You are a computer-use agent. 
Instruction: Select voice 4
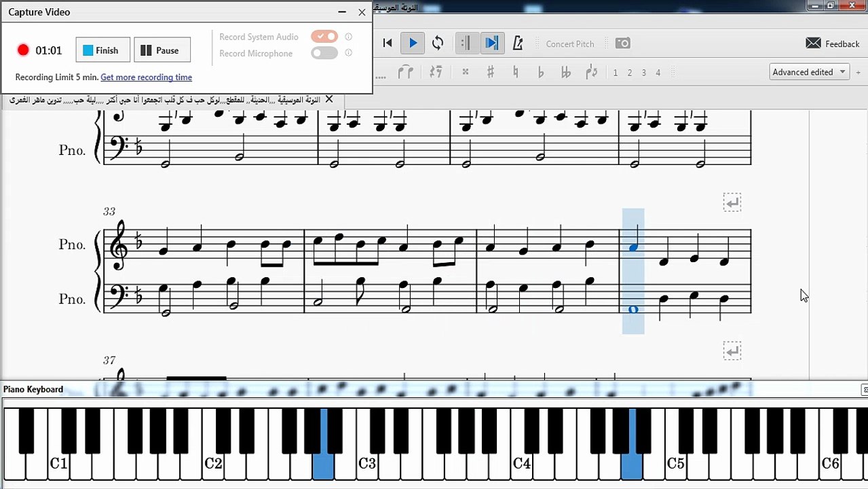click(x=658, y=73)
